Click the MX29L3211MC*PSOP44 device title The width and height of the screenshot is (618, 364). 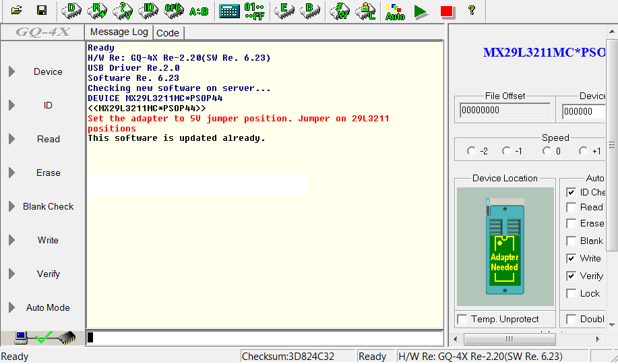click(x=544, y=53)
